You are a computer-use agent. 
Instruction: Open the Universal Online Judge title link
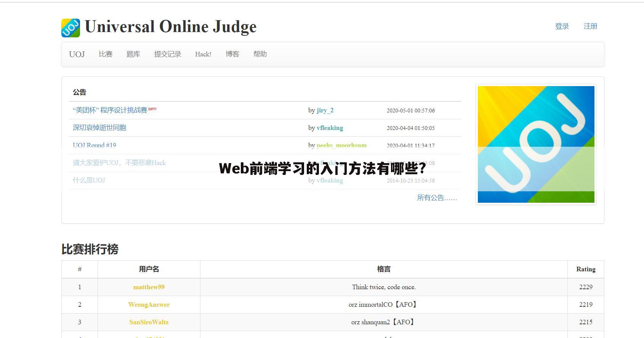pyautogui.click(x=170, y=27)
